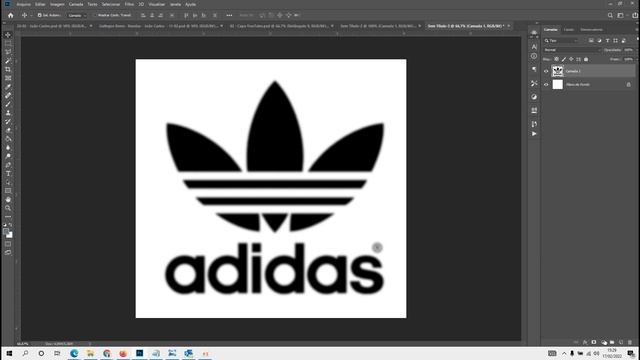Open the layer filter Tipo dropdown
The image size is (640, 360).
point(562,40)
